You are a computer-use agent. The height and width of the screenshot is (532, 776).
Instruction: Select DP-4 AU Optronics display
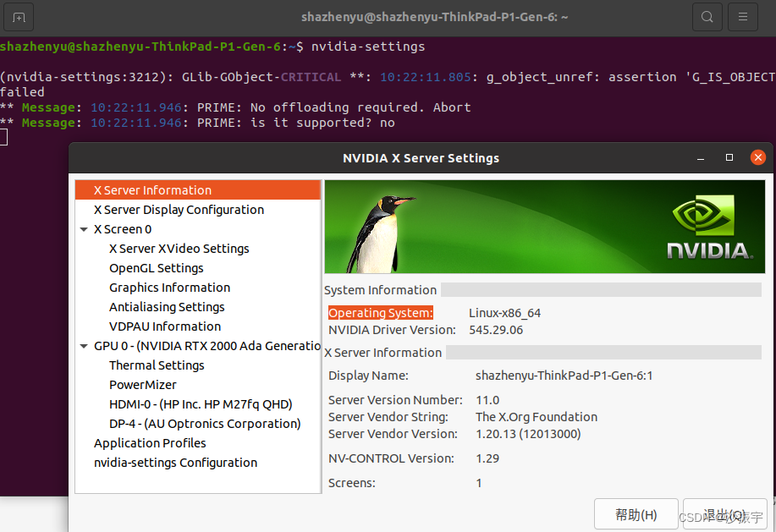(205, 424)
